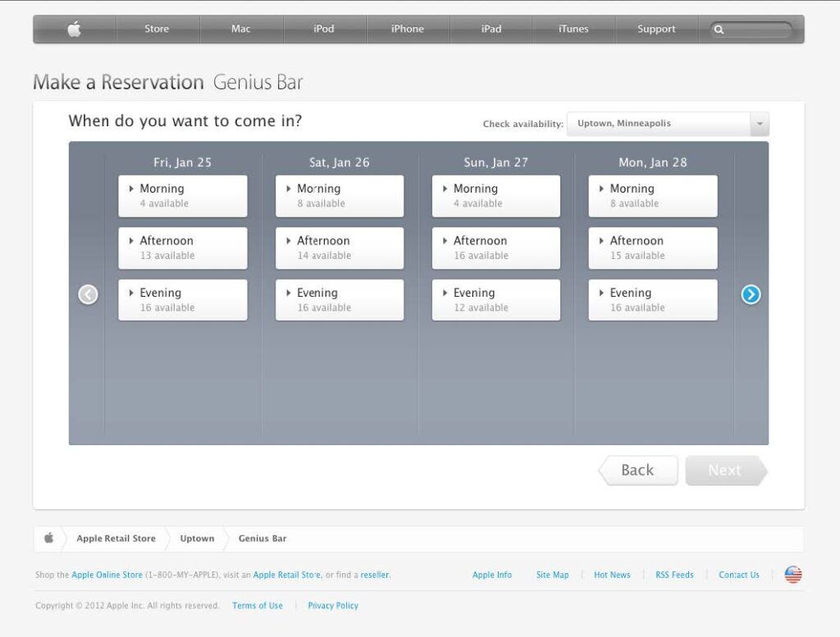Expand Monday Jan 28 Morning slots

click(x=652, y=196)
